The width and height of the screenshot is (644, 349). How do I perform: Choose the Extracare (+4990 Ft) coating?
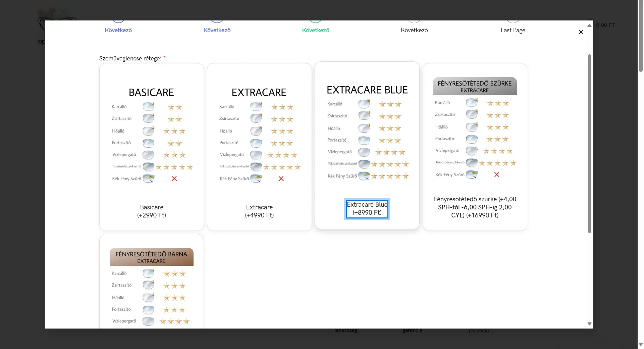(x=259, y=211)
